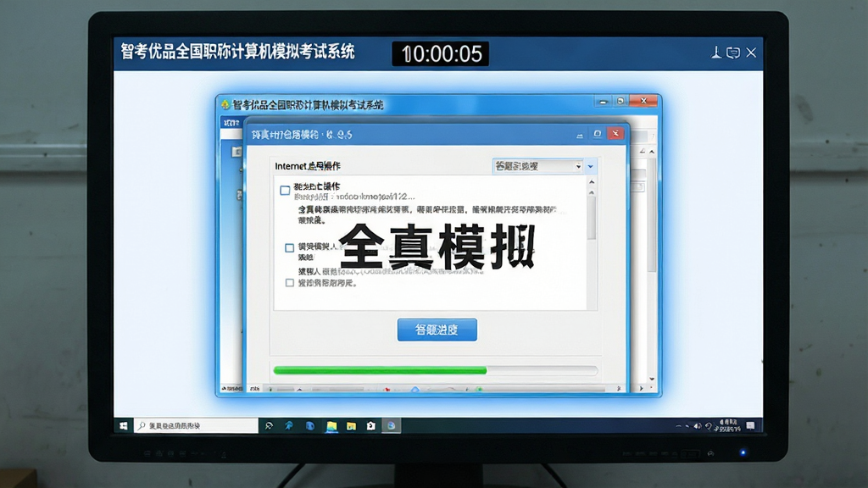This screenshot has height=488, width=868.
Task: Open File Explorer with blue underline on taskbar
Action: click(x=331, y=425)
